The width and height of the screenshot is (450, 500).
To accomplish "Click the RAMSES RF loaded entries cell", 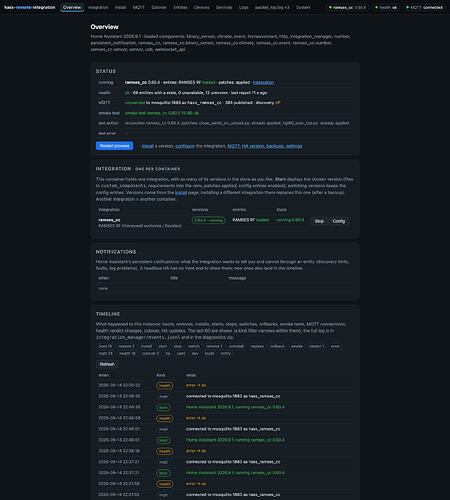I will 250,220.
